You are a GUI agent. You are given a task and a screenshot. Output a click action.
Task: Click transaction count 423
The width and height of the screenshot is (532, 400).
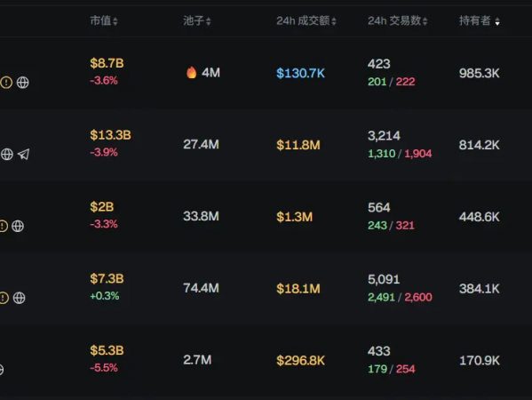pyautogui.click(x=379, y=64)
